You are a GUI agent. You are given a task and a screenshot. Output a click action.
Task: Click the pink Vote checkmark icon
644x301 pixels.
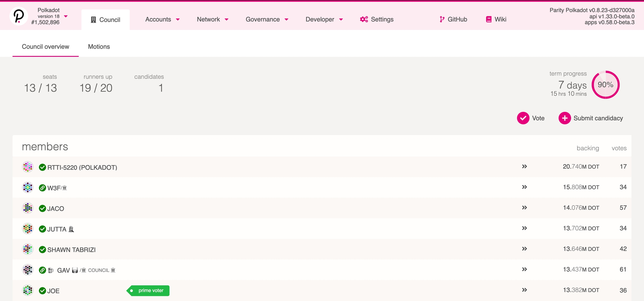click(523, 118)
